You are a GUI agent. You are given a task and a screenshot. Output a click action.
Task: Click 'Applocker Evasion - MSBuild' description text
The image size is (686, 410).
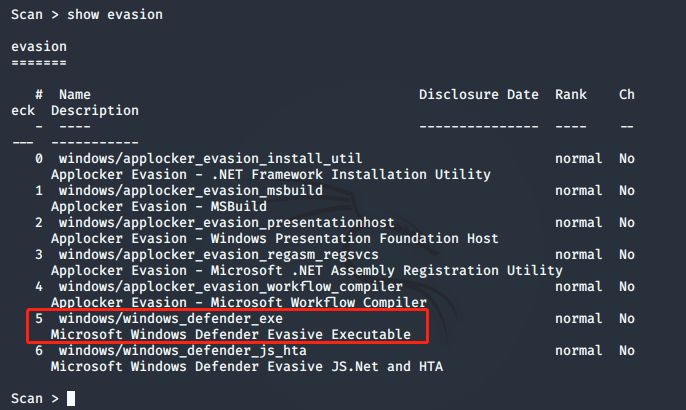point(158,207)
